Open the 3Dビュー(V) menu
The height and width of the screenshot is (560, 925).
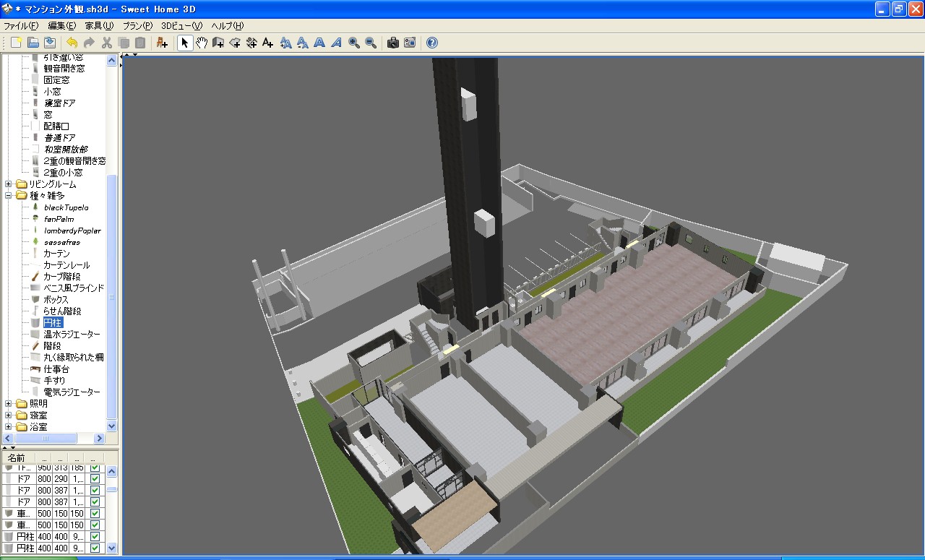click(181, 25)
